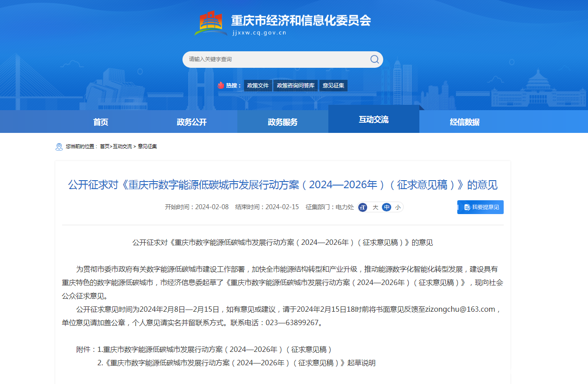
Task: Click the 政策咨询问答库 hot search tag
Action: 295,86
